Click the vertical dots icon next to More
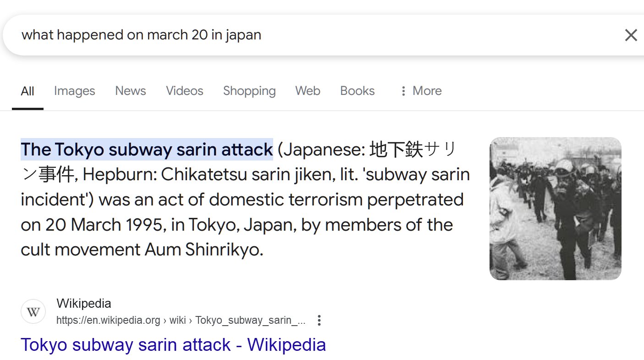The width and height of the screenshot is (644, 360). 403,91
